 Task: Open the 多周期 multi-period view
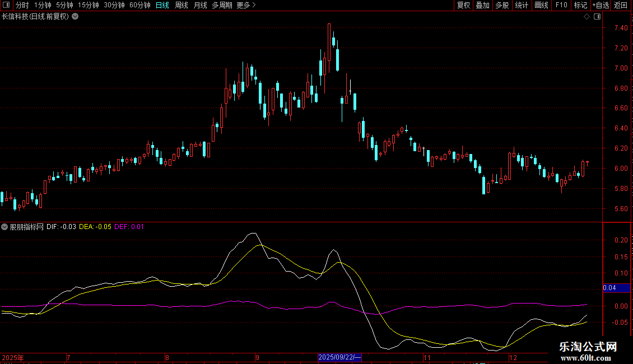(222, 5)
